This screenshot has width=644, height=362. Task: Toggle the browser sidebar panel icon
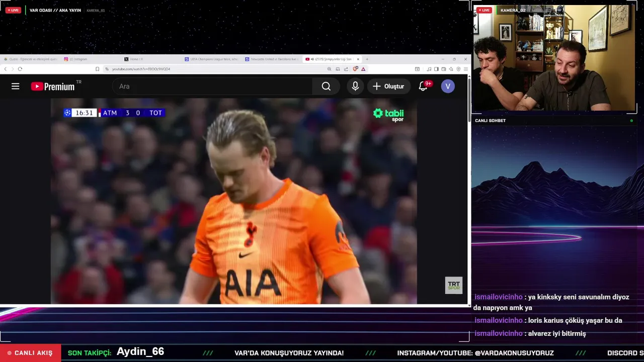click(436, 69)
